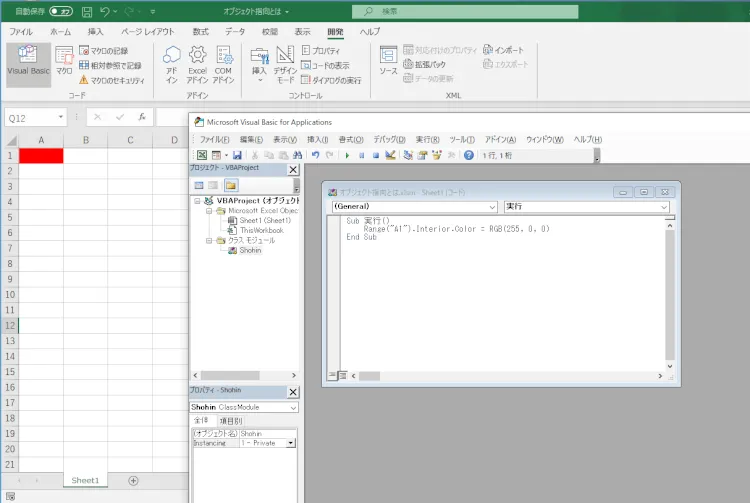750x503 pixels.
Task: Open the Visual Basic editor button
Action: (x=28, y=65)
